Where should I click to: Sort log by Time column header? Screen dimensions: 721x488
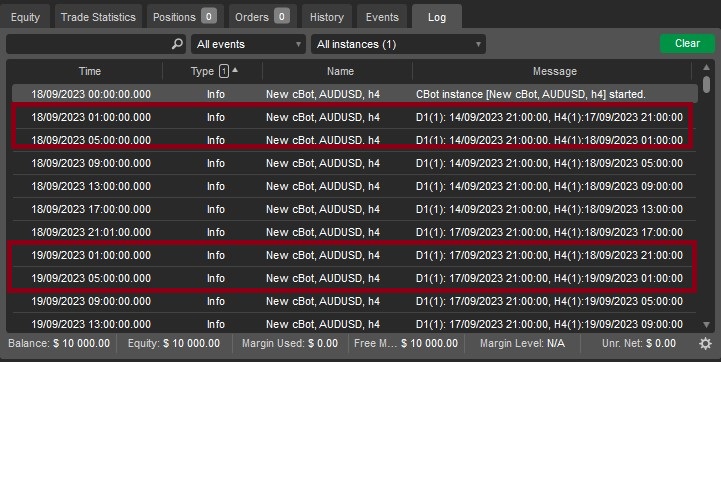click(89, 71)
